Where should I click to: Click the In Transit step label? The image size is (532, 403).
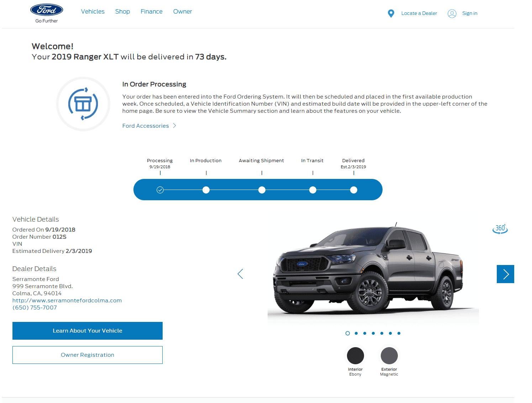pos(312,161)
